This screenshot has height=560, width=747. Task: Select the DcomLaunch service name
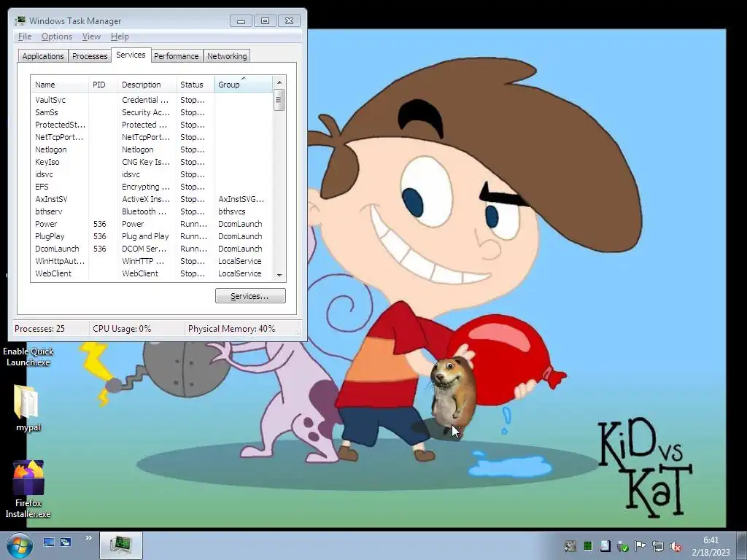[x=57, y=249]
